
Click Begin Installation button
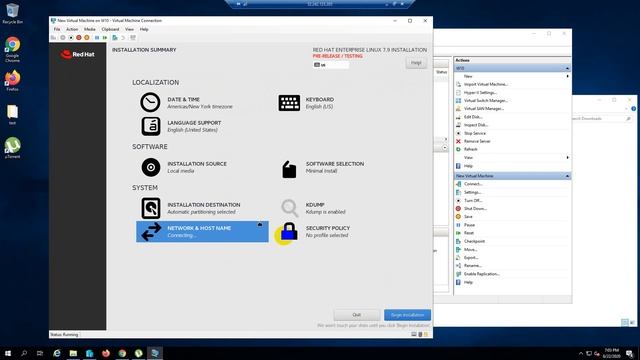pos(407,315)
